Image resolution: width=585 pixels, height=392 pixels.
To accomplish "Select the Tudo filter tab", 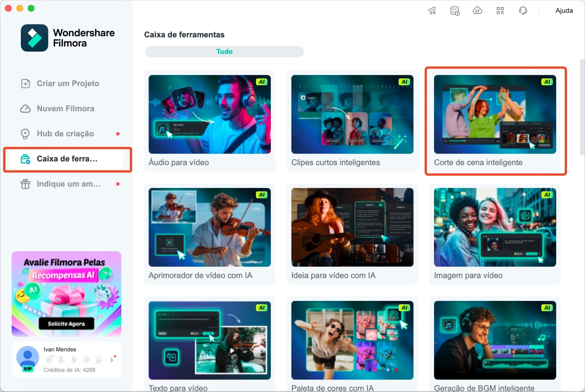I will pyautogui.click(x=224, y=52).
